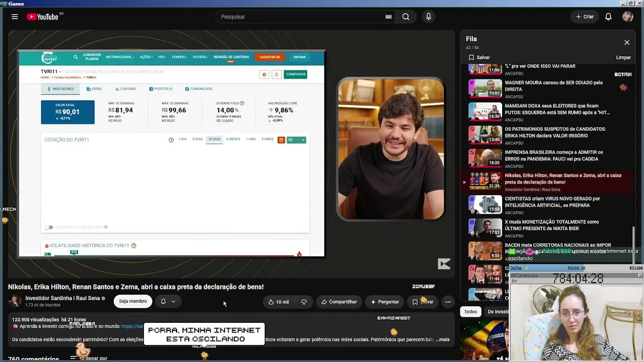Select the currently playing 'Nikolas, Erika Hilton' queue item
The image size is (644, 362).
[x=547, y=182]
